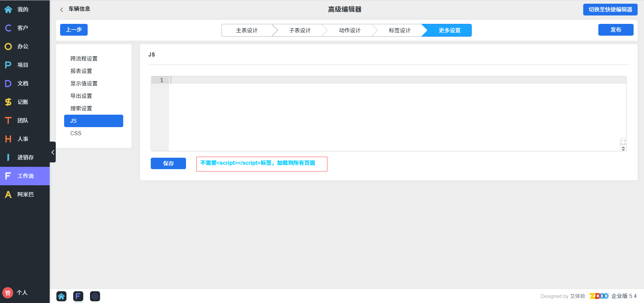Switch to the 主表设计 step tab
Viewport: 644px width, 303px height.
click(x=247, y=30)
